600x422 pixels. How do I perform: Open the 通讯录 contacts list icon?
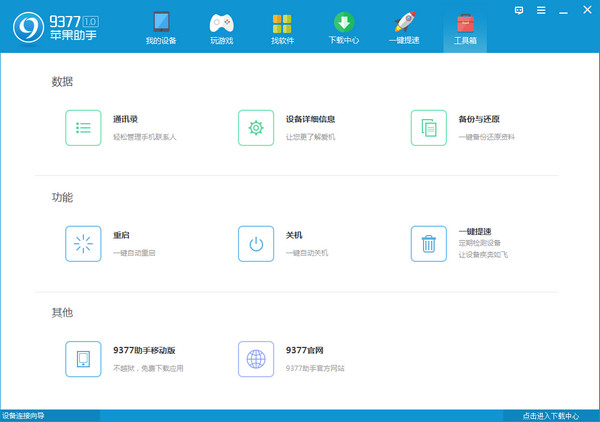click(84, 128)
